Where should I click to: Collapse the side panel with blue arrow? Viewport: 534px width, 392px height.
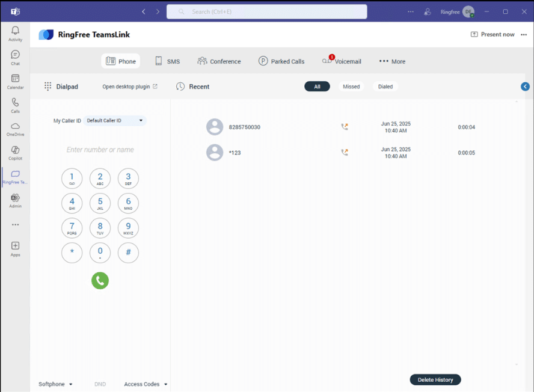[x=525, y=87]
